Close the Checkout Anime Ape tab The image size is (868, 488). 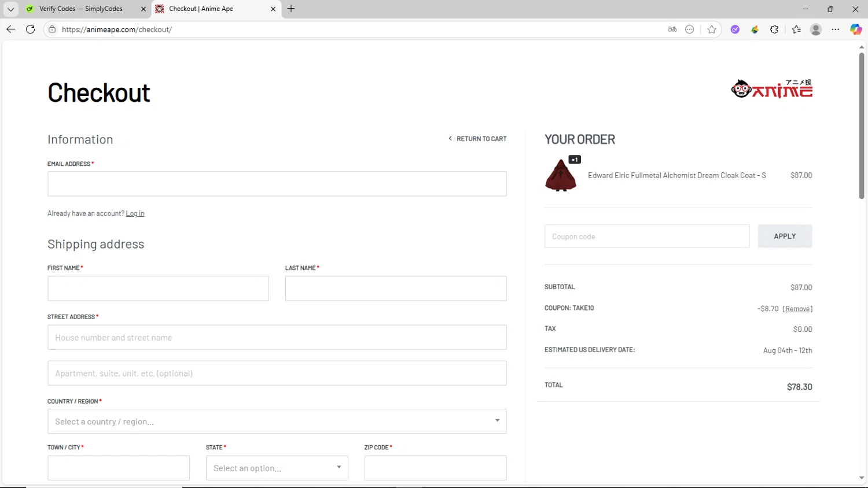(273, 9)
